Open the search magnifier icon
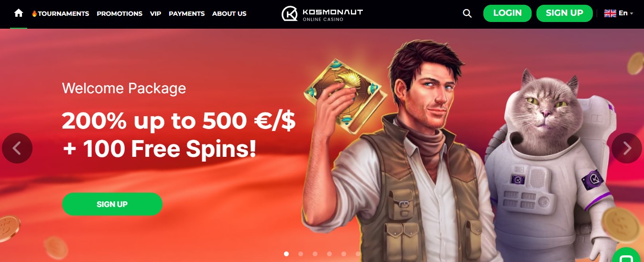Image resolution: width=644 pixels, height=262 pixels. pyautogui.click(x=468, y=13)
